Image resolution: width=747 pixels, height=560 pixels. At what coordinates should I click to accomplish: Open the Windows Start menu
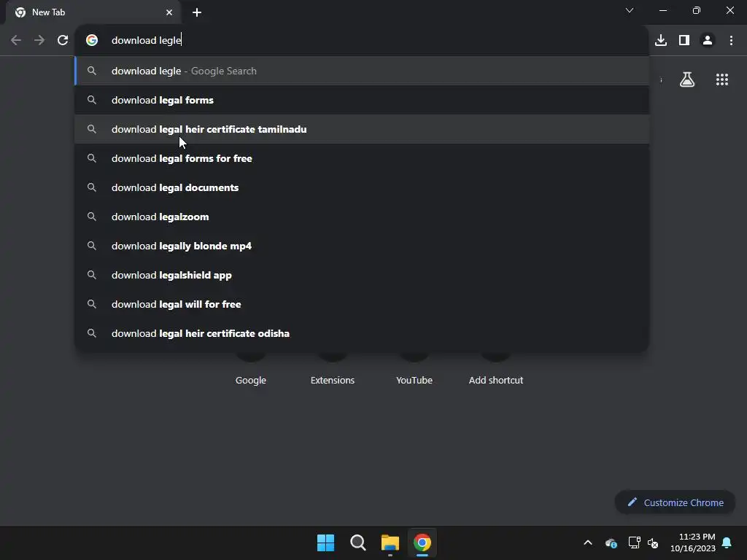pyautogui.click(x=326, y=542)
